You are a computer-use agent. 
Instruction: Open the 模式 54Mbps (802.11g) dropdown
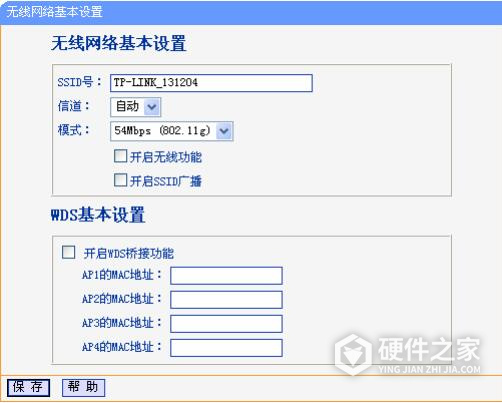coord(171,131)
